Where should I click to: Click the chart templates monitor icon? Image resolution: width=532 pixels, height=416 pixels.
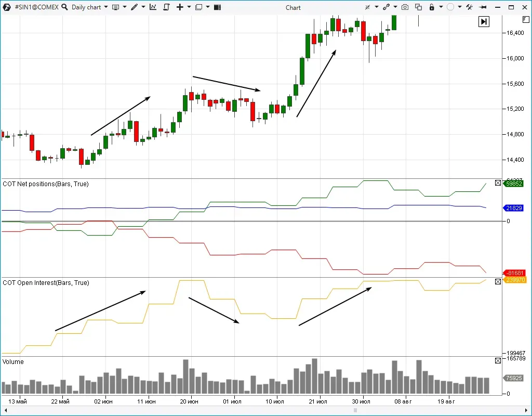coord(115,7)
